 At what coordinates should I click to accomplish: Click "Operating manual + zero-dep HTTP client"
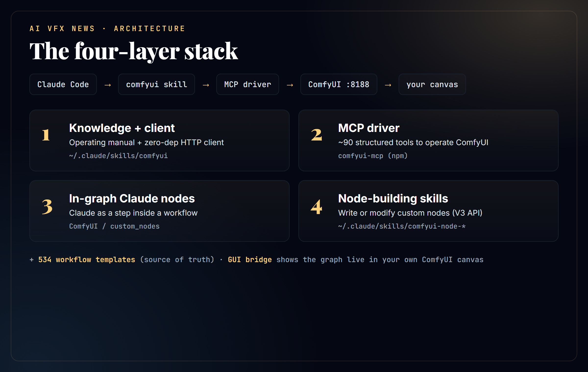[x=146, y=142]
